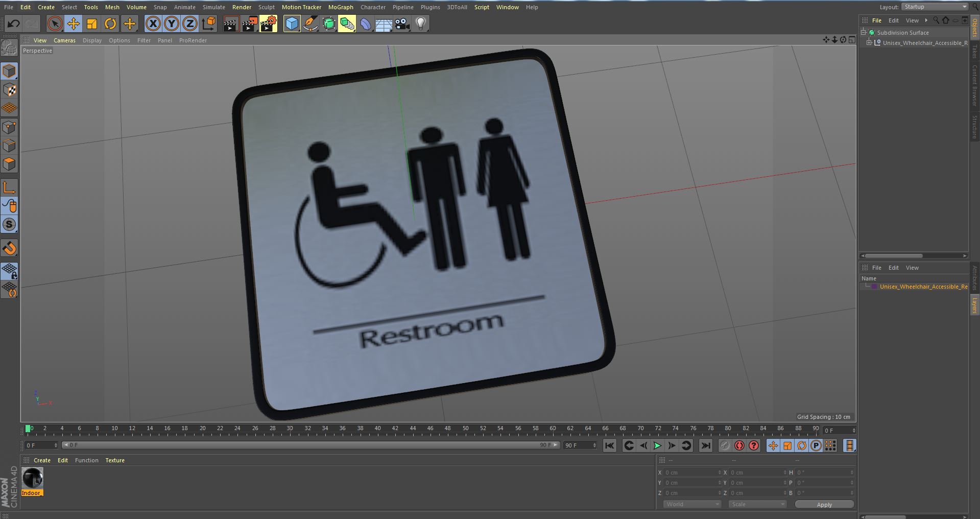Open material manager Texture menu

click(x=115, y=460)
